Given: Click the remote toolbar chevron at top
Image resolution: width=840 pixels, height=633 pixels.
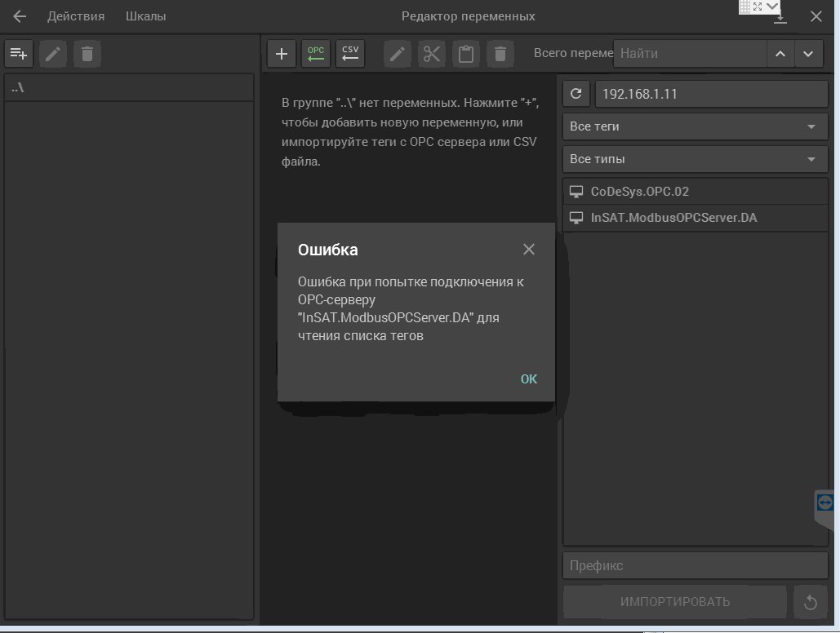Looking at the screenshot, I should point(772,6).
